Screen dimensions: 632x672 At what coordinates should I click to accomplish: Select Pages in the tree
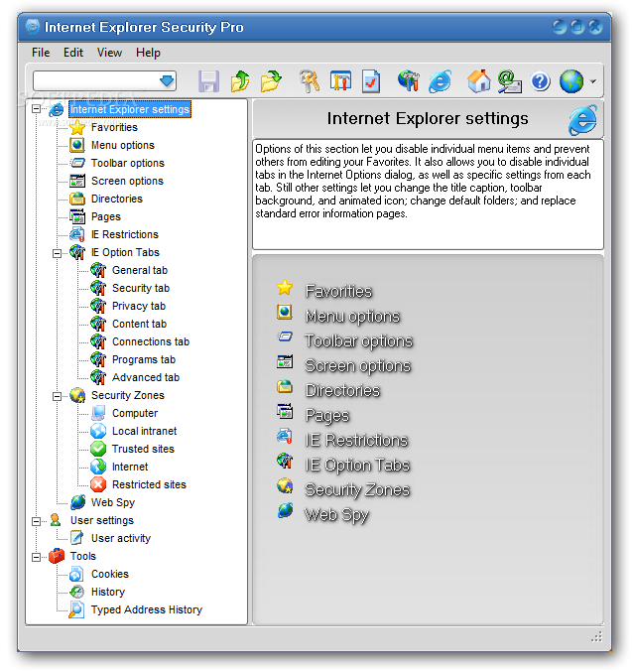pyautogui.click(x=106, y=216)
